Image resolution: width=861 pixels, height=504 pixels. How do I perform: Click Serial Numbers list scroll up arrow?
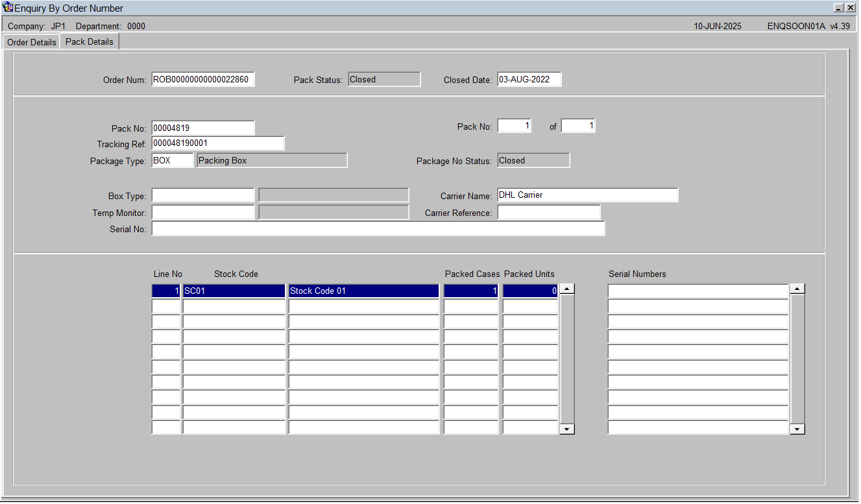coord(798,289)
